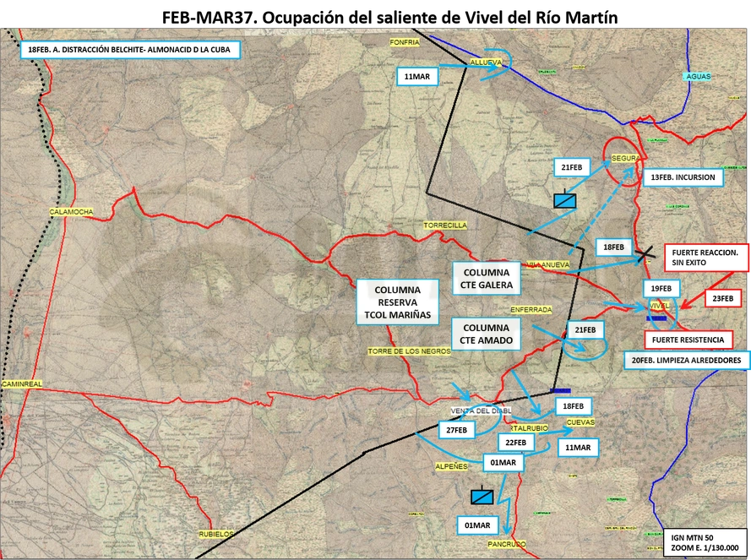751x560 pixels.
Task: Select the COLUMNA CTE GALERA label box
Action: coord(486,279)
